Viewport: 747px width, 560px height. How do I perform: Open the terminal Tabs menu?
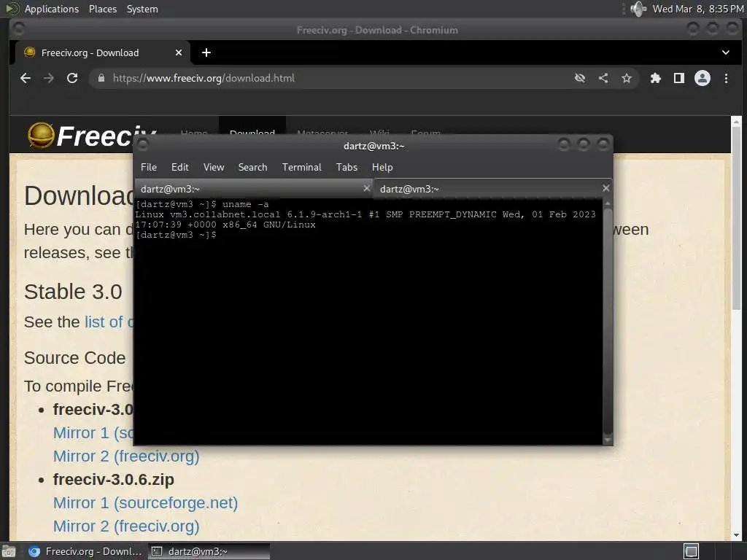coord(347,167)
